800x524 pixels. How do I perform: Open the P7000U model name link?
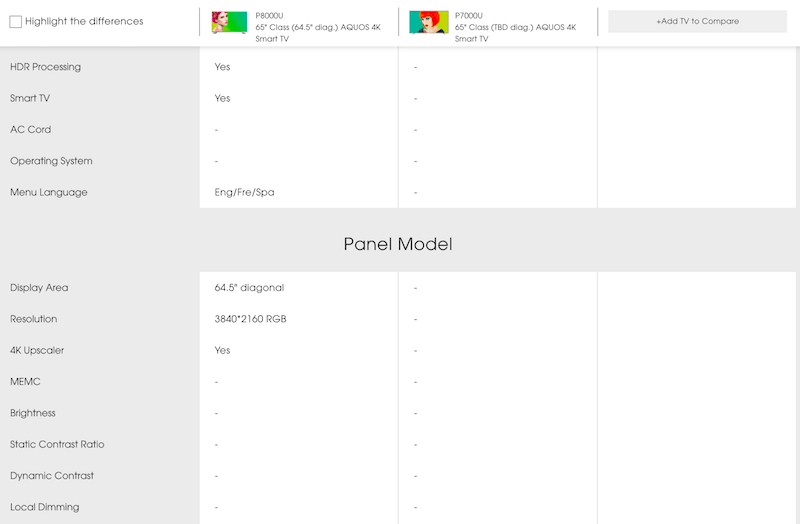[468, 16]
